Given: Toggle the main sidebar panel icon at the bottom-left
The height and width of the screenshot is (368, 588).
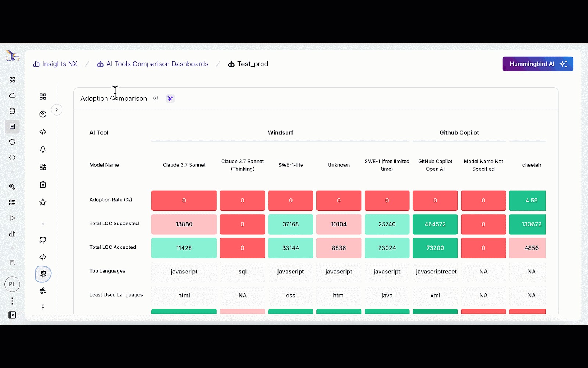Looking at the screenshot, I should coord(12,315).
